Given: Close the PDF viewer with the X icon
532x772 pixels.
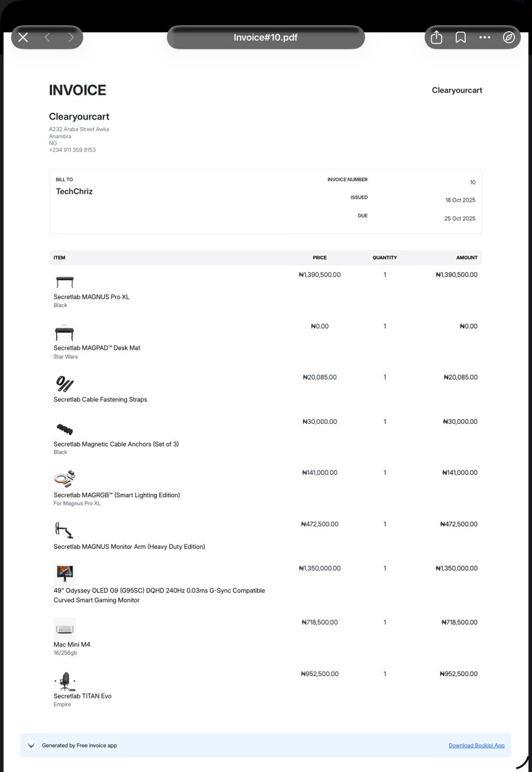Looking at the screenshot, I should click(x=23, y=37).
